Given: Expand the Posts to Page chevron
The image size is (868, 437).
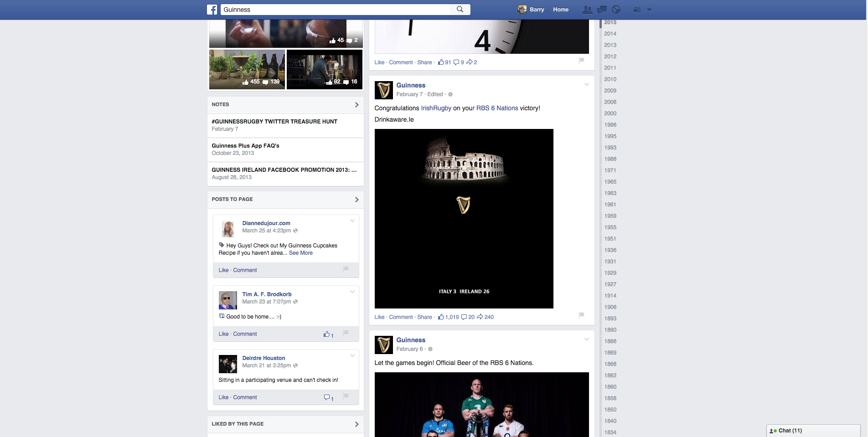Looking at the screenshot, I should coord(356,200).
